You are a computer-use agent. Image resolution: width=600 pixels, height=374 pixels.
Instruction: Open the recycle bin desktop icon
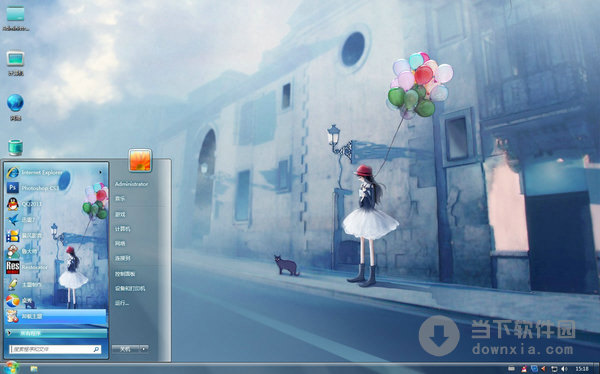coord(15,147)
